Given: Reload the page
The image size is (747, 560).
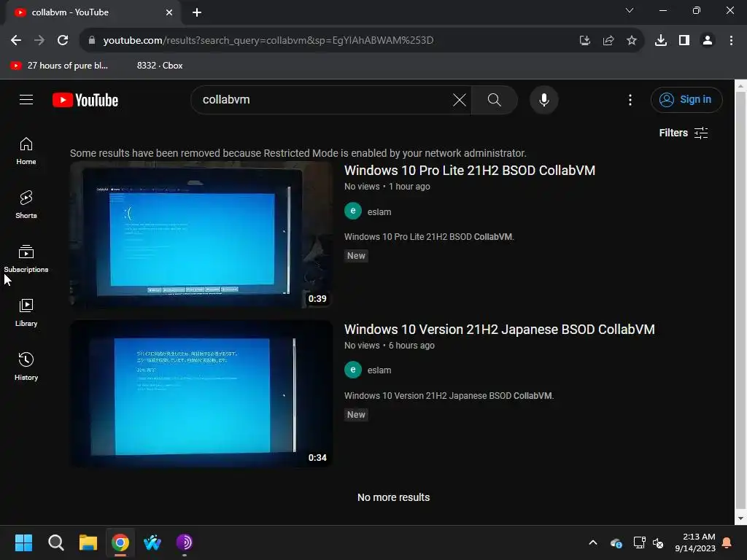Looking at the screenshot, I should pyautogui.click(x=63, y=41).
